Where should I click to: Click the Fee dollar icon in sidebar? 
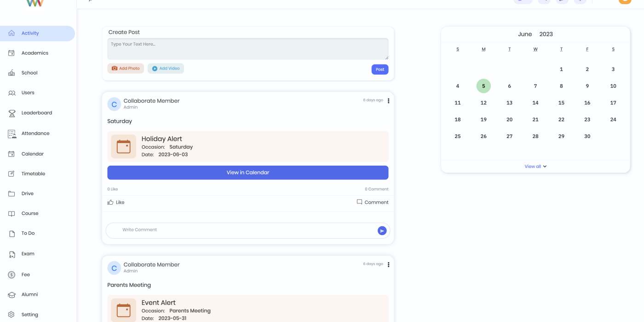point(12,275)
